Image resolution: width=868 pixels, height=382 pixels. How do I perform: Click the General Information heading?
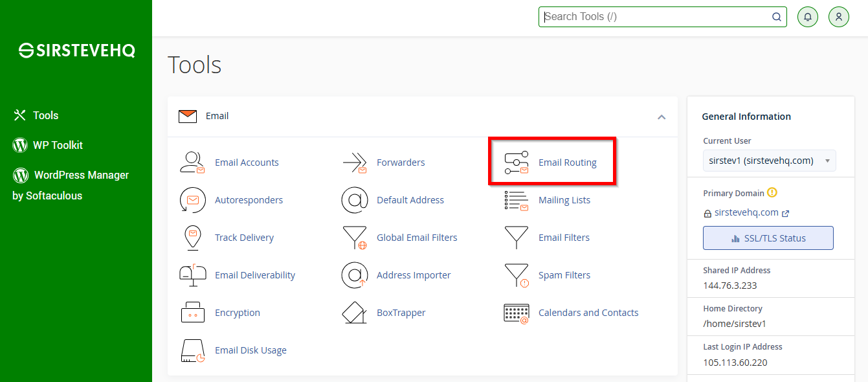(746, 117)
